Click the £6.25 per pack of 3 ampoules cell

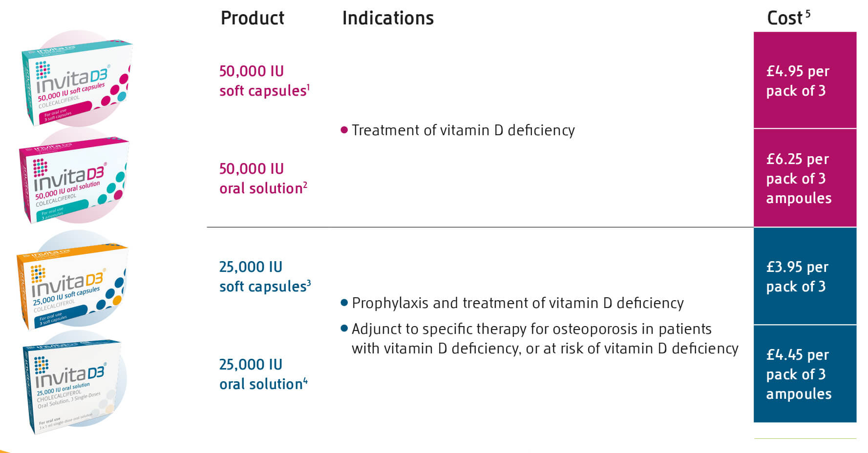(805, 178)
